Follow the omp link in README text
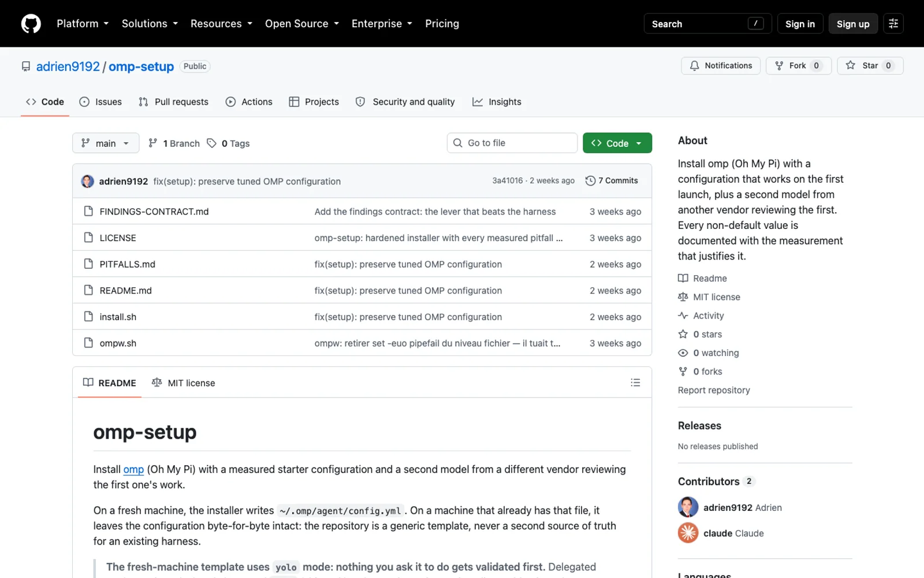Image resolution: width=924 pixels, height=578 pixels. click(x=133, y=469)
